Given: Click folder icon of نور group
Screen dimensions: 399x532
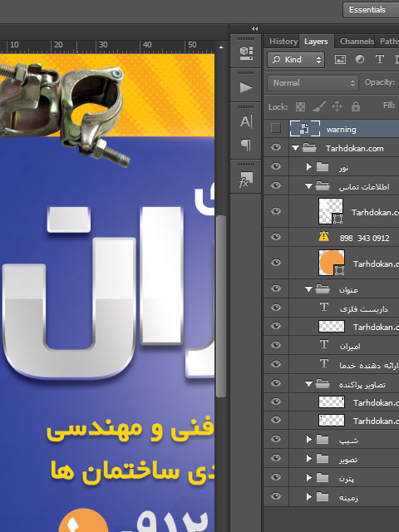Looking at the screenshot, I should 323,167.
